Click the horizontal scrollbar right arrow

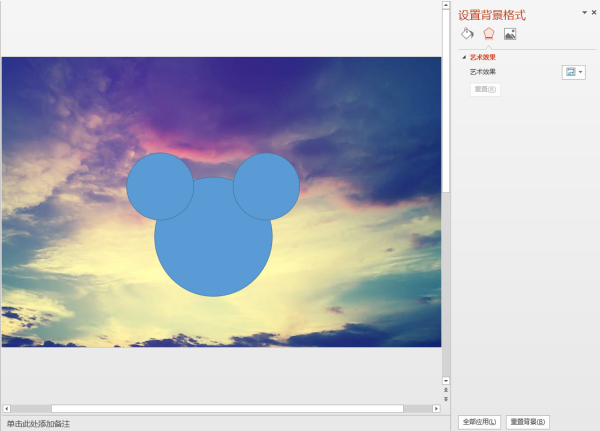(436, 408)
